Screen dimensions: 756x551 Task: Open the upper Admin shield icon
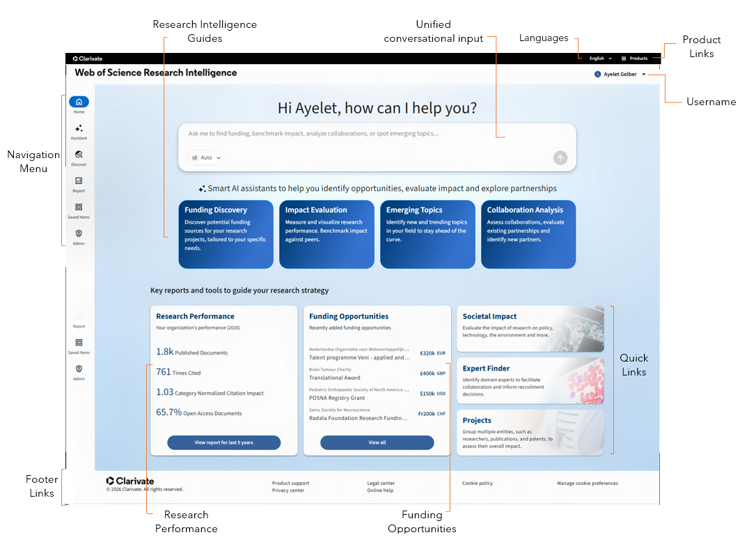click(79, 233)
